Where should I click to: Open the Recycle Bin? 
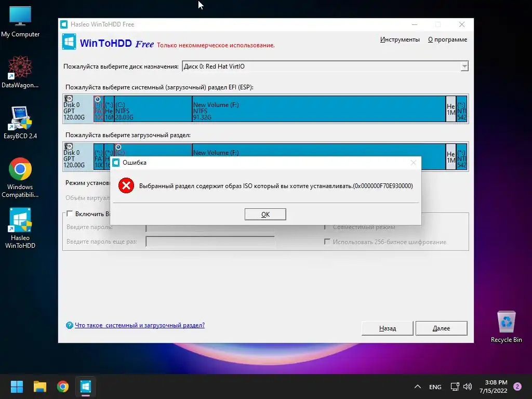click(506, 327)
